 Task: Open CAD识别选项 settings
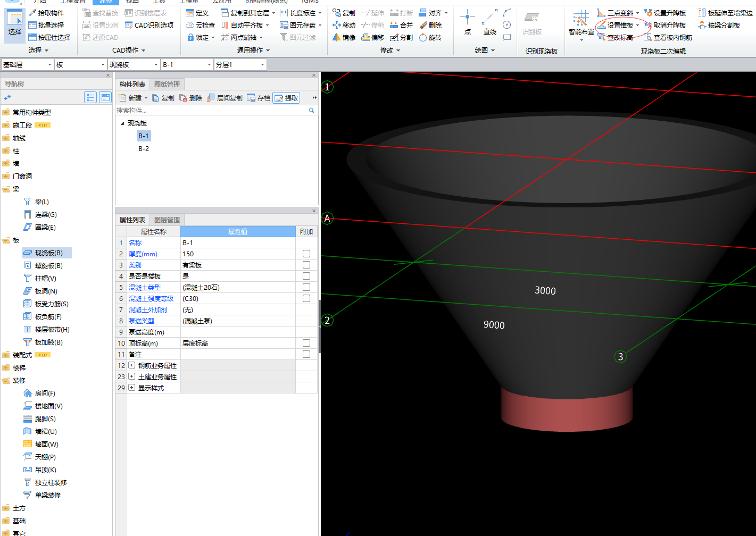[149, 25]
